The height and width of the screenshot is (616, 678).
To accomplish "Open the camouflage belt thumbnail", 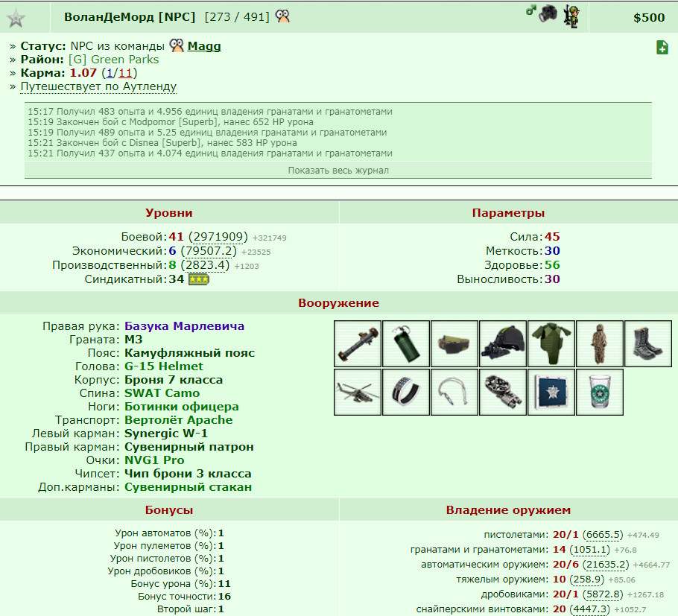I will (x=454, y=343).
